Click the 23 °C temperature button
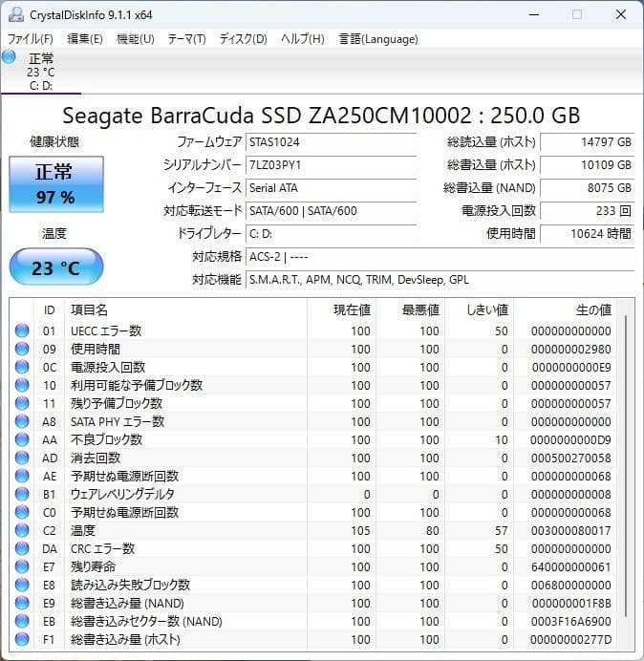 pyautogui.click(x=56, y=267)
